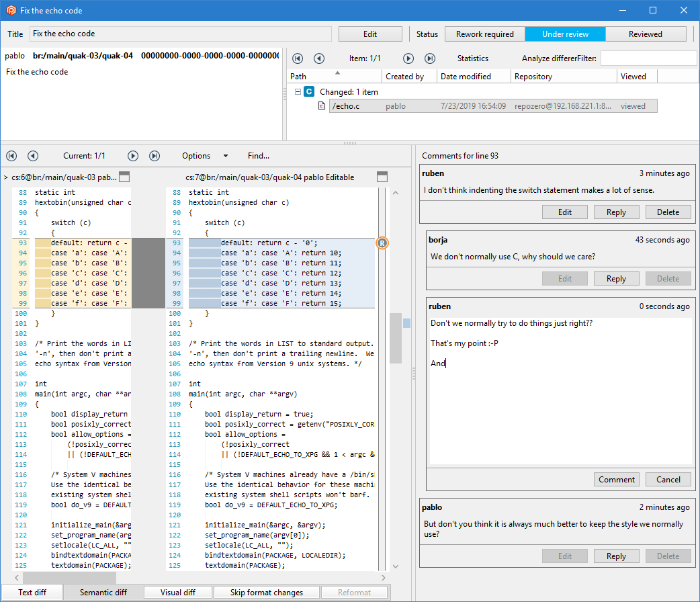
Task: Click the blue C changeset icon next to Changed: 1 item
Action: [x=308, y=91]
